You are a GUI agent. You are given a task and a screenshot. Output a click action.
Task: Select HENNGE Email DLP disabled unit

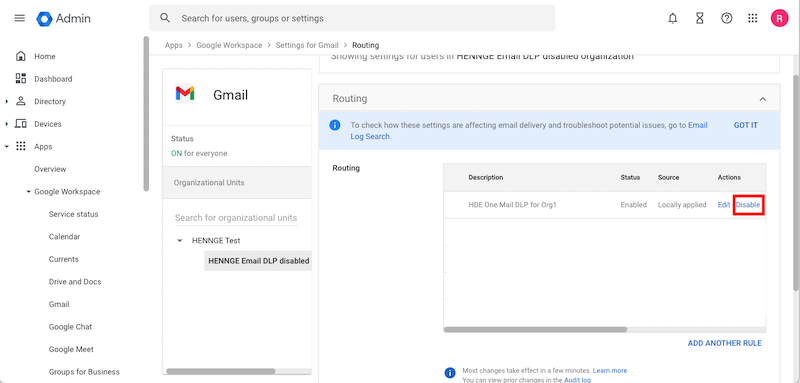(258, 261)
